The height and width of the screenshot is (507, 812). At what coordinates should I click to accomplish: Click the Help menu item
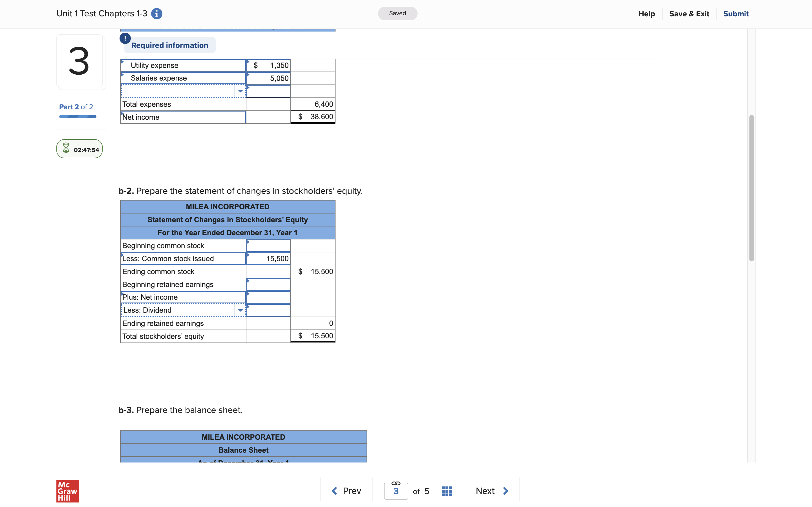click(646, 14)
